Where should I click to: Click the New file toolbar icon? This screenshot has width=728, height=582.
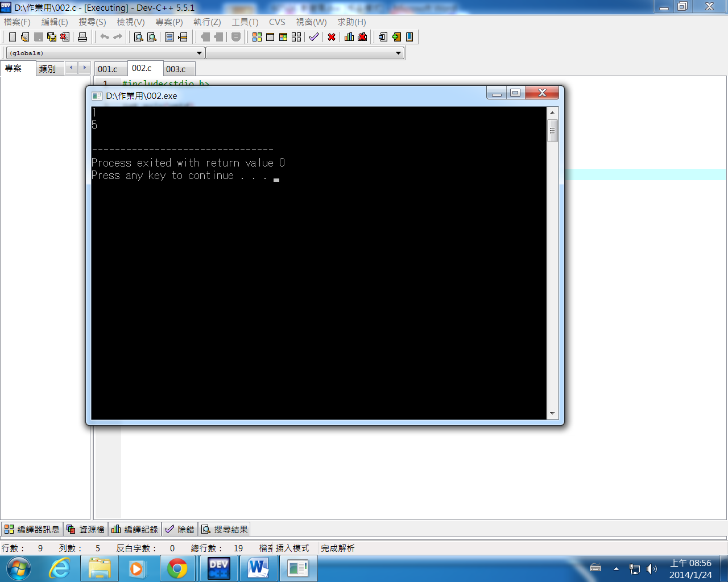pyautogui.click(x=13, y=37)
